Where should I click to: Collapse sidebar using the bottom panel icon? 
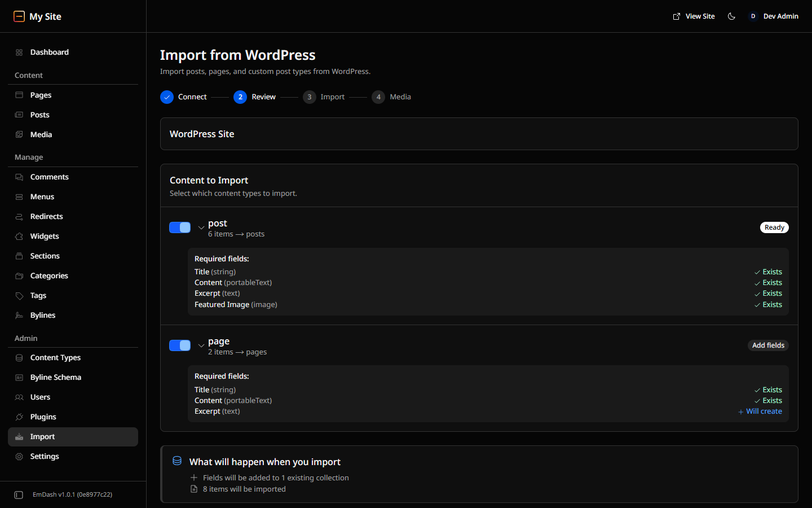click(x=19, y=495)
